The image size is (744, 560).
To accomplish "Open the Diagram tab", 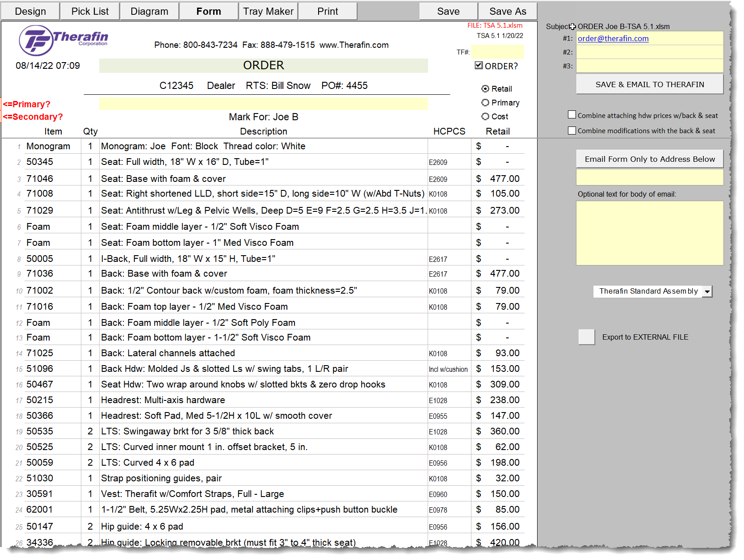I will tap(149, 11).
